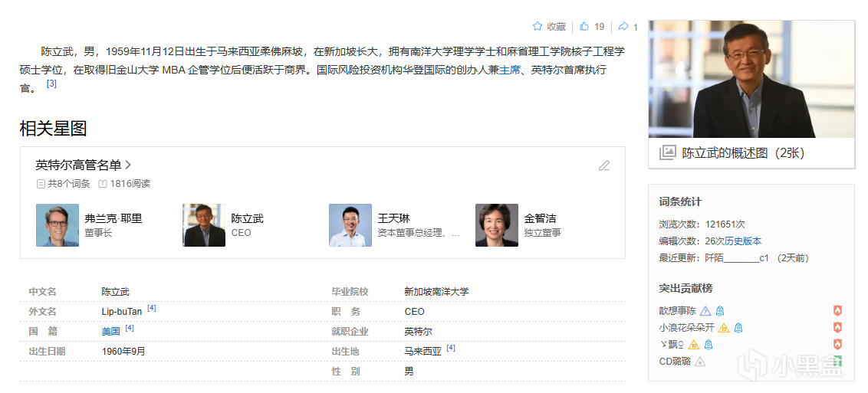Click the level 13 triangle badge beside 小浪花朵朵开
Screen dimensions: 868x393
pos(724,328)
